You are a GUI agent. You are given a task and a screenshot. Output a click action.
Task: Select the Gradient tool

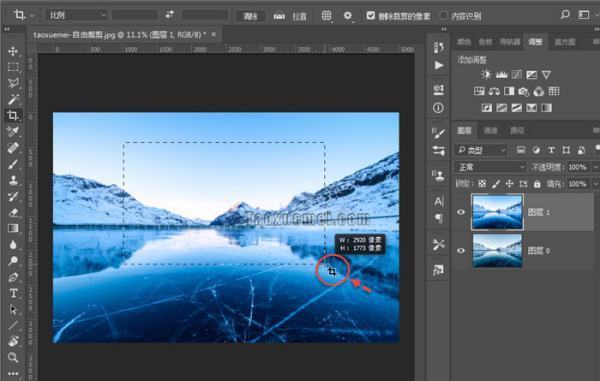click(13, 228)
